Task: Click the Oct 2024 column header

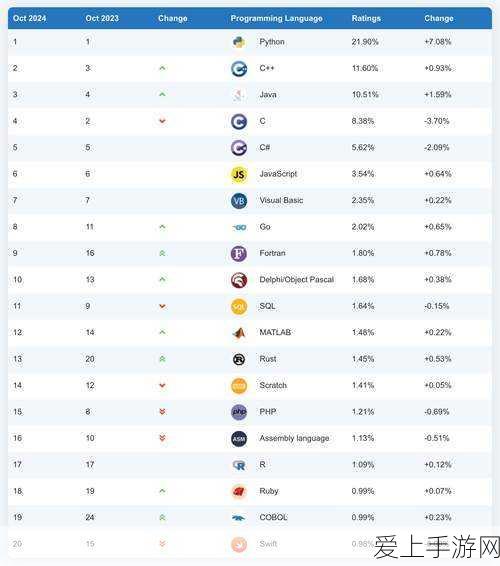Action: pos(30,18)
